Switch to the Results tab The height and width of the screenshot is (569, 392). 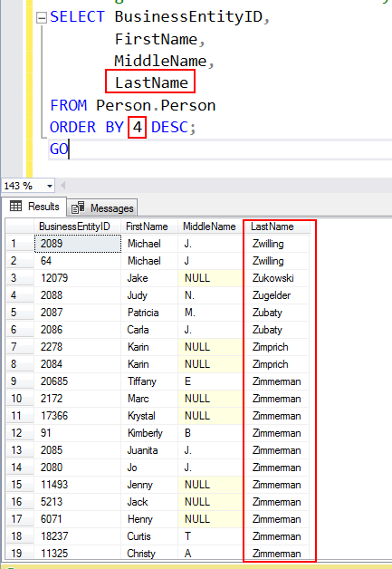[x=34, y=207]
